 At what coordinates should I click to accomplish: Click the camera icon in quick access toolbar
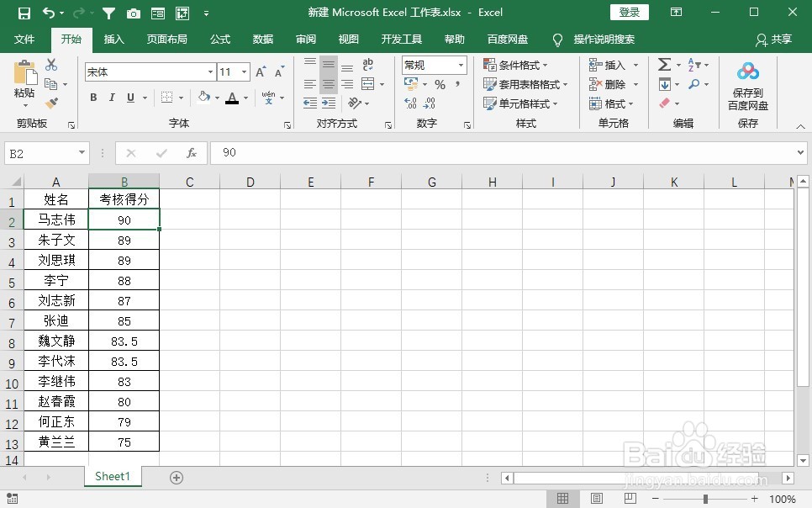tap(134, 13)
